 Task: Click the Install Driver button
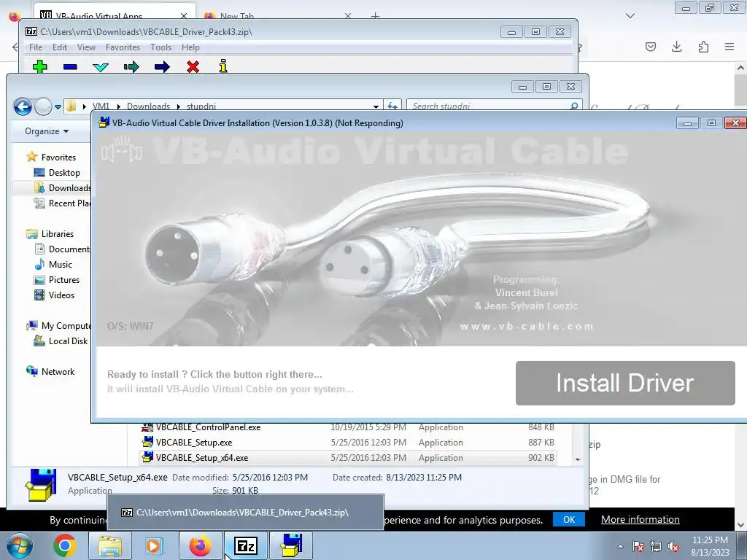(625, 383)
